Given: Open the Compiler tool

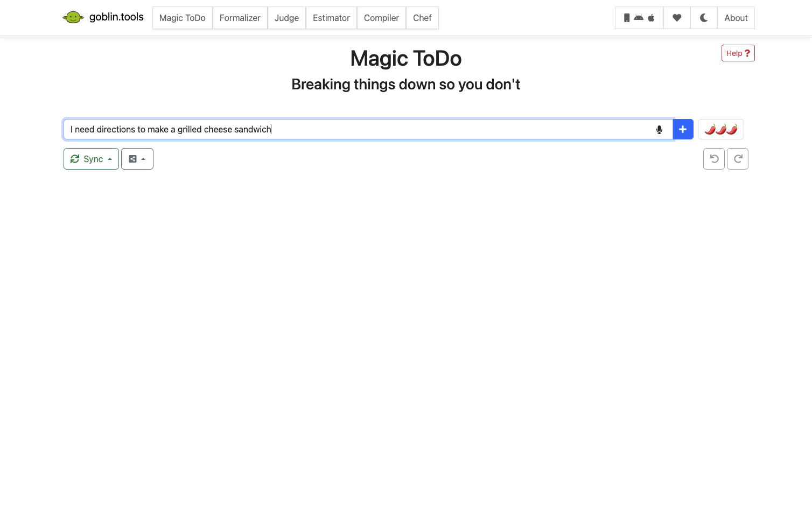Looking at the screenshot, I should click(381, 18).
